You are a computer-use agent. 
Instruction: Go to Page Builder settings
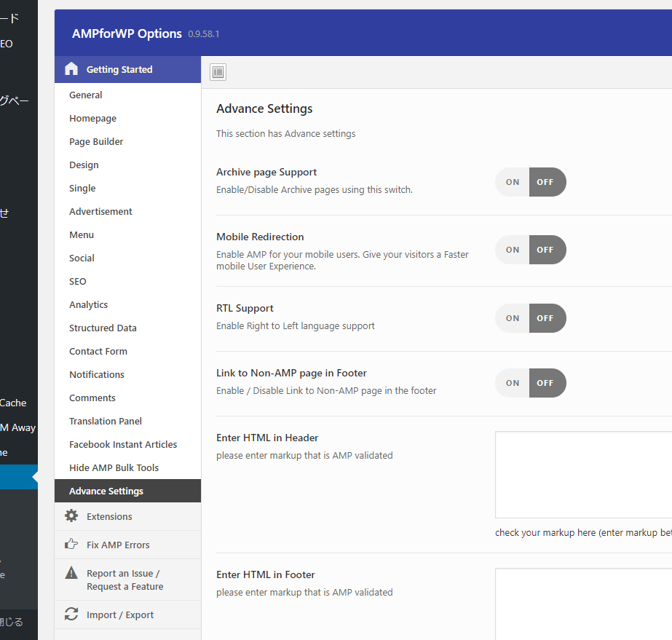(127, 142)
